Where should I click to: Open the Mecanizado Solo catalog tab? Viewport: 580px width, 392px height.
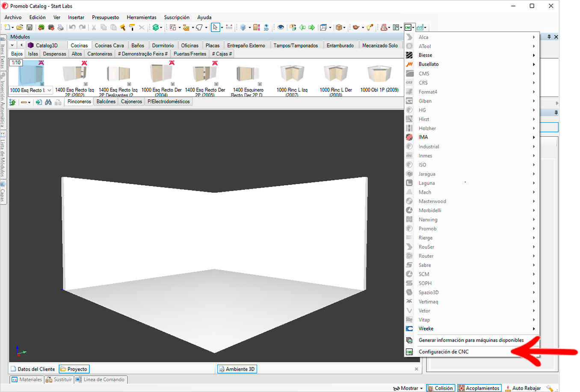380,45
